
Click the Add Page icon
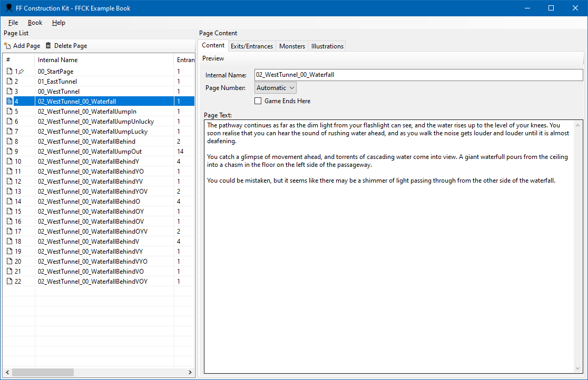click(7, 46)
